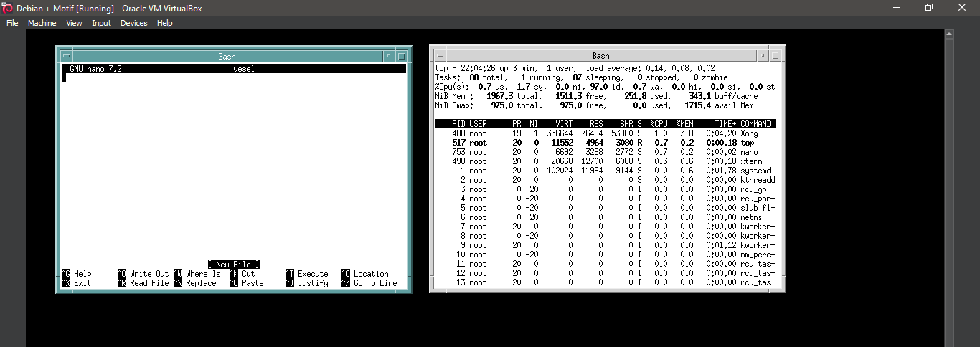Click the nano ^R Read File shortcut

(x=143, y=283)
